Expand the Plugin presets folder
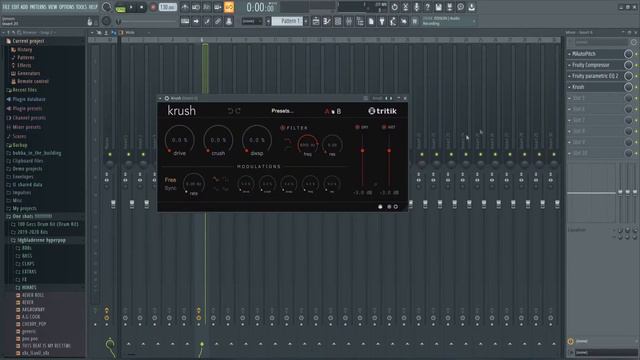The image size is (640, 360). [27, 109]
